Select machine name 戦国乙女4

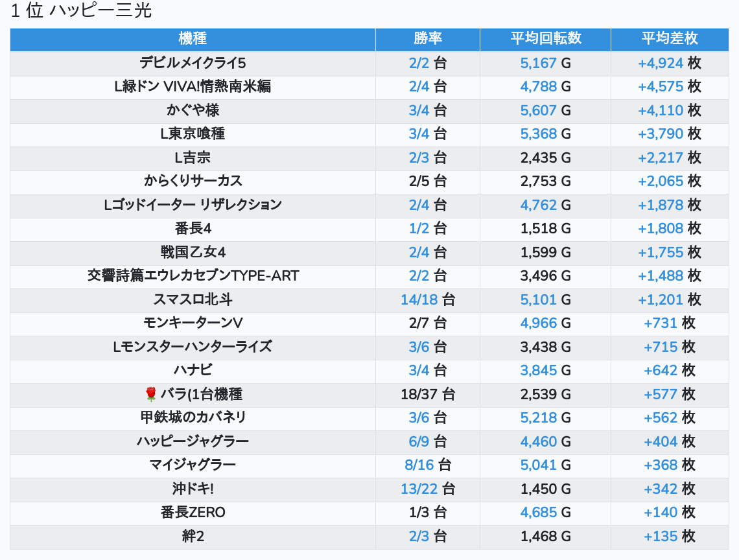pyautogui.click(x=193, y=252)
